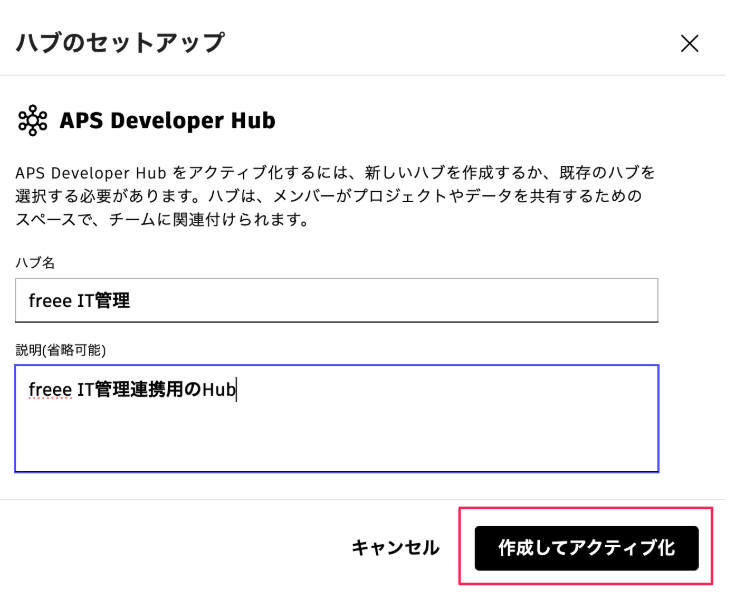Click description line ending 'スペースで、チームに関連付けられます。'
Viewport: 742px width, 602px height.
[162, 220]
